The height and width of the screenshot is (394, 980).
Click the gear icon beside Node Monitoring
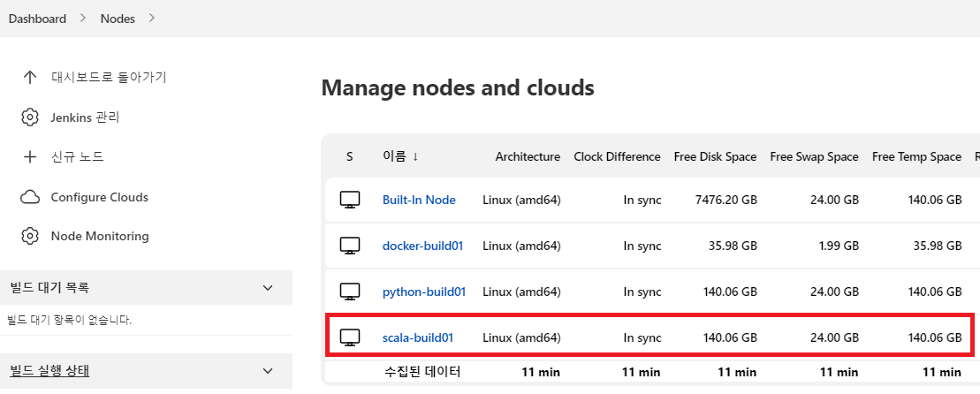(29, 236)
